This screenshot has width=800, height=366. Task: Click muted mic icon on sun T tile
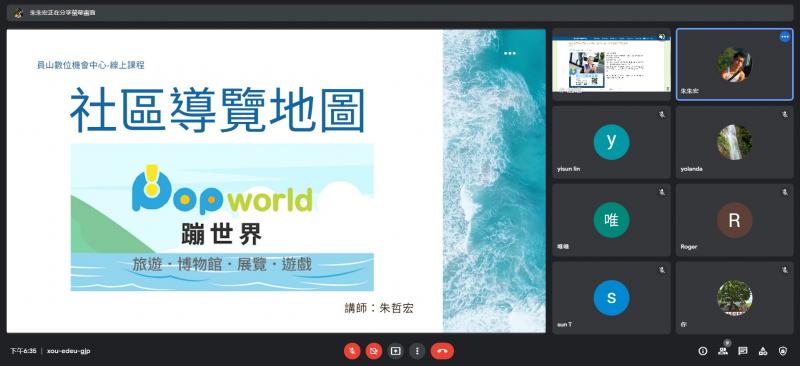coord(662,270)
